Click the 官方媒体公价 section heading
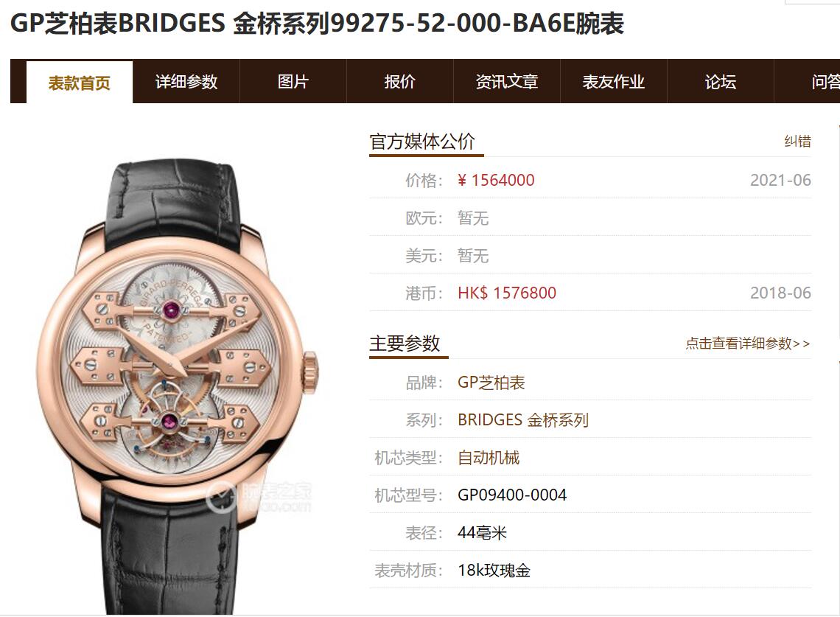 (x=422, y=142)
